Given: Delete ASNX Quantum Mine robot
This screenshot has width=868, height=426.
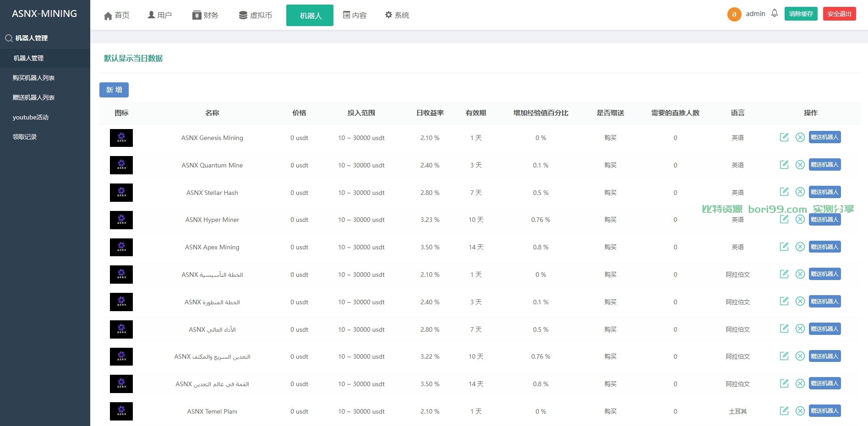Looking at the screenshot, I should (800, 165).
